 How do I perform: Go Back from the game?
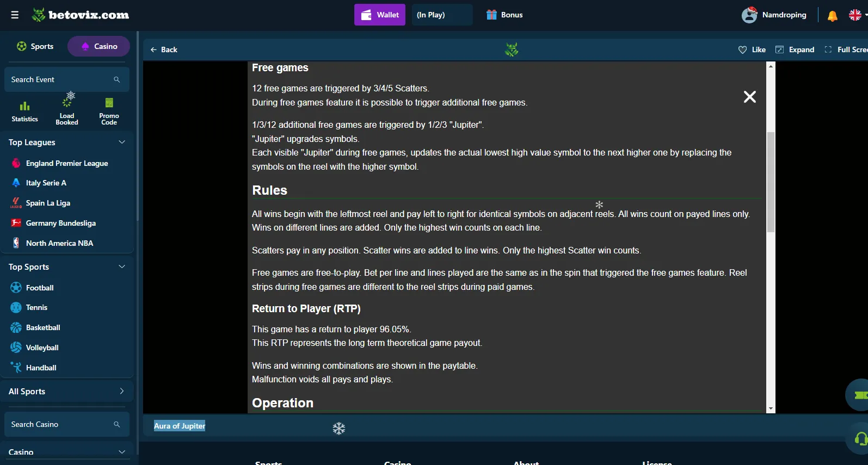point(164,49)
